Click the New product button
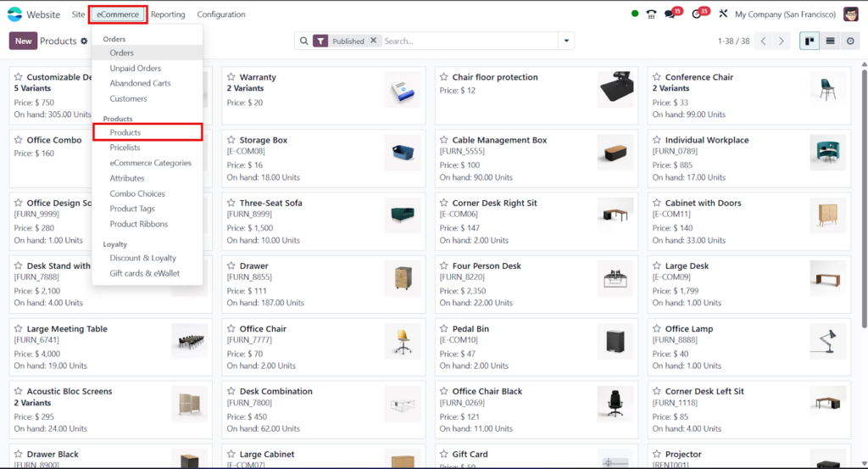The width and height of the screenshot is (868, 469). [x=23, y=41]
